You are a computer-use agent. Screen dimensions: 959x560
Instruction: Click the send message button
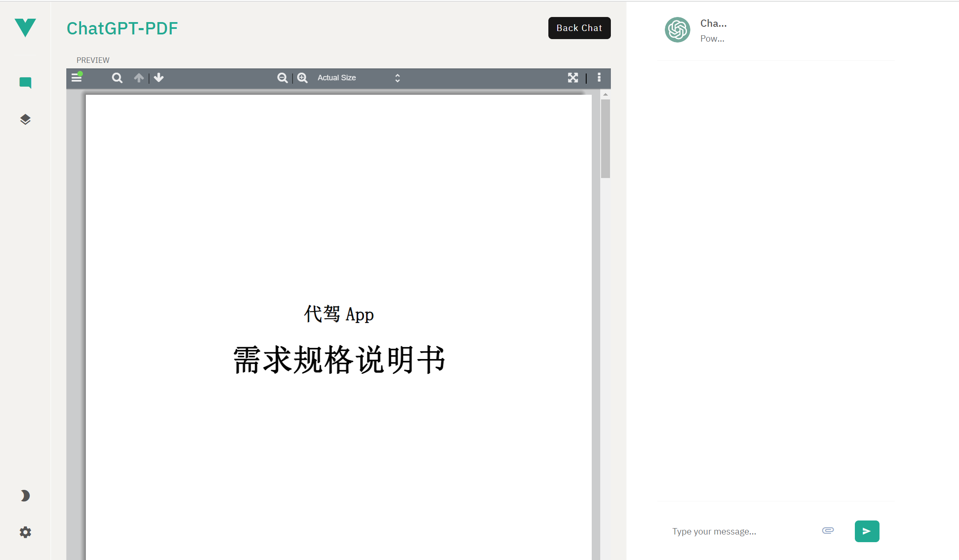click(x=865, y=532)
